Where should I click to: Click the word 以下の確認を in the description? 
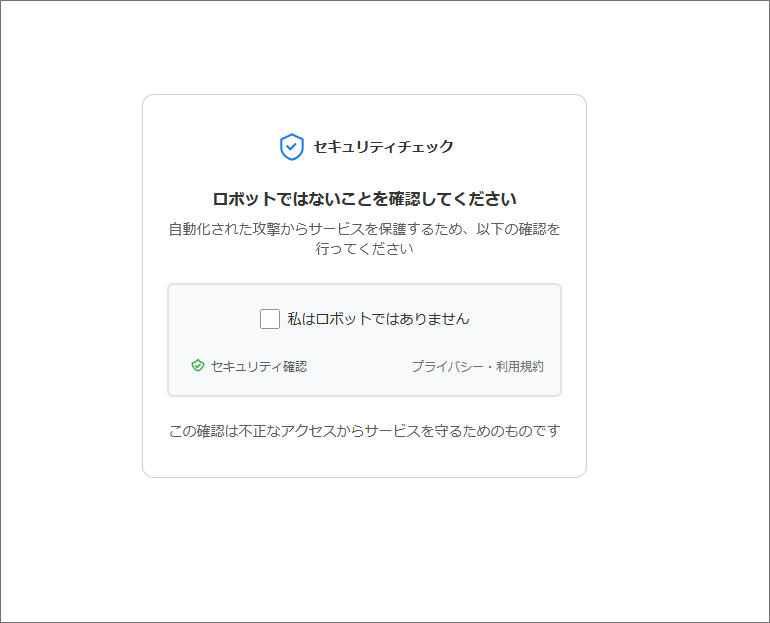point(518,229)
